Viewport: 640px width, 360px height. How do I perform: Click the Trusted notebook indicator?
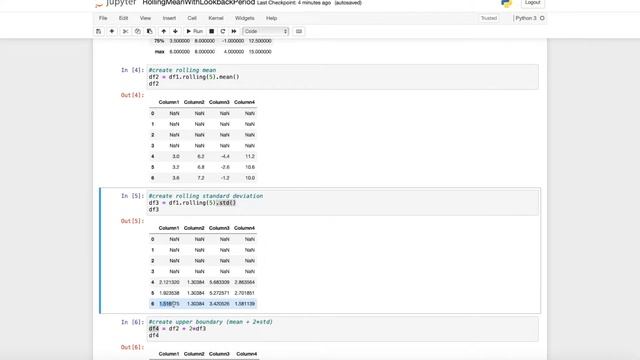[x=489, y=18]
